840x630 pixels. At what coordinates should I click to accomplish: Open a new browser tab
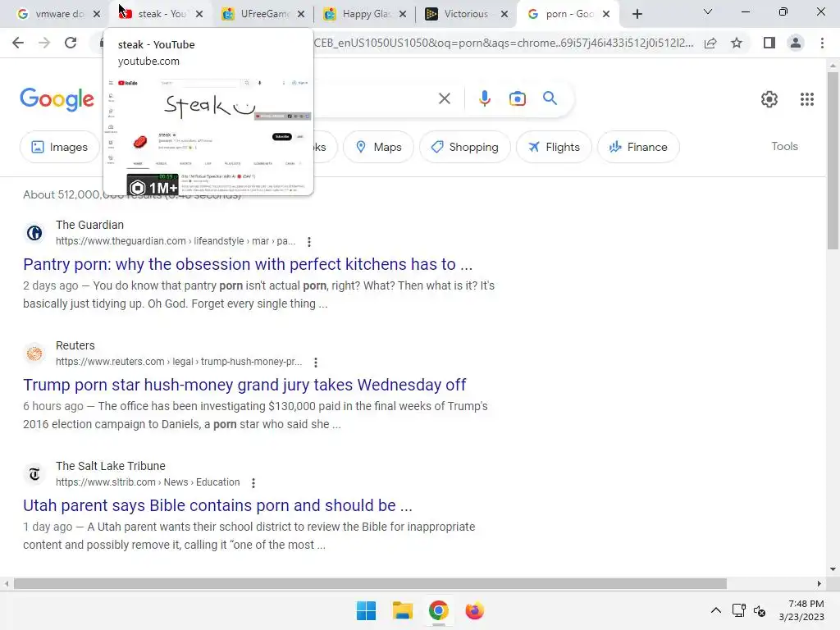coord(637,14)
